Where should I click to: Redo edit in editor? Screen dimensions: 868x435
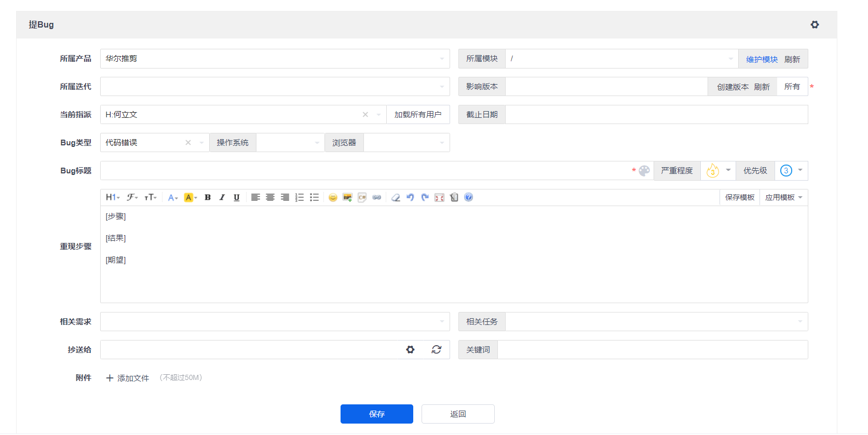point(425,197)
